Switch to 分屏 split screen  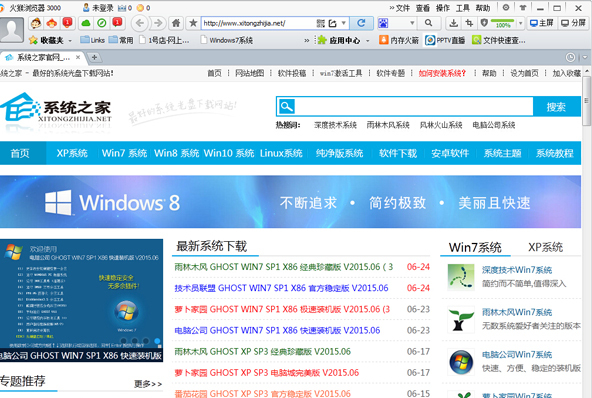pos(573,23)
